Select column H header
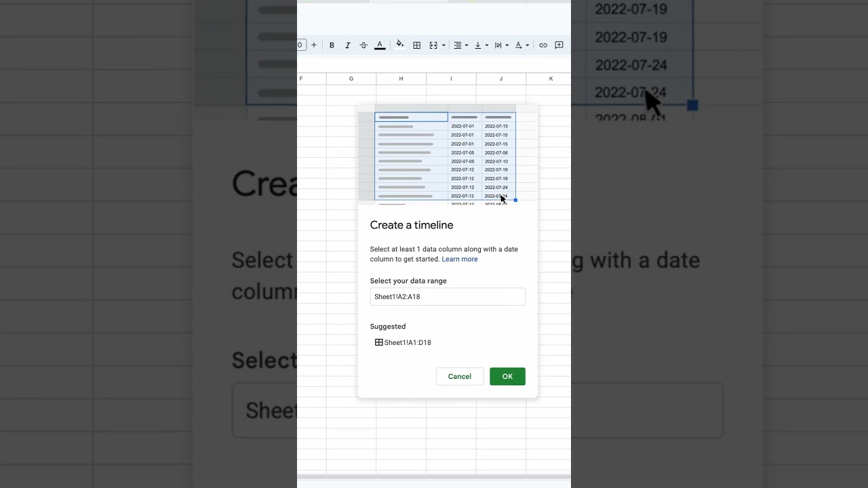This screenshot has height=488, width=868. (401, 79)
